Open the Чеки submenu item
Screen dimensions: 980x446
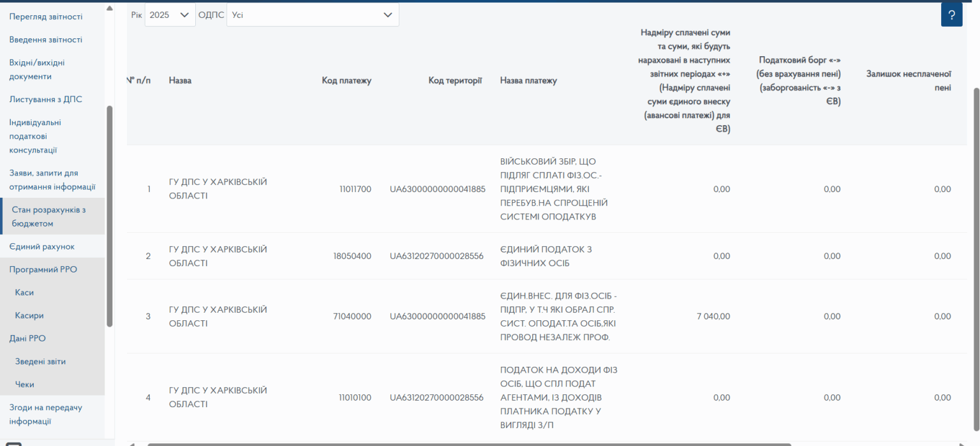click(25, 384)
